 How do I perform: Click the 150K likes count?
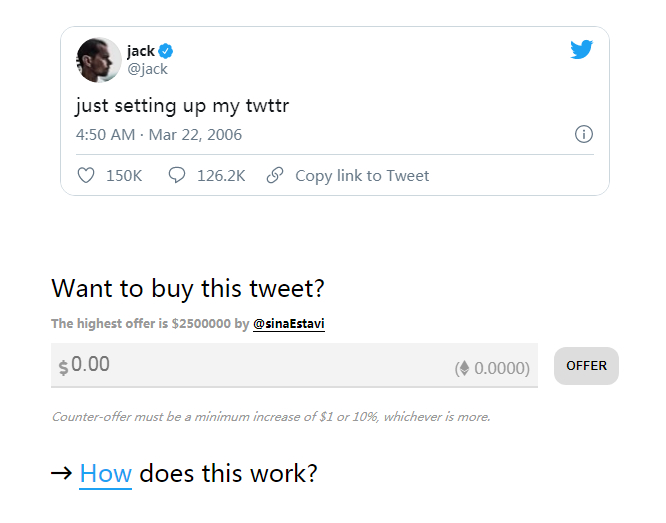[x=124, y=176]
